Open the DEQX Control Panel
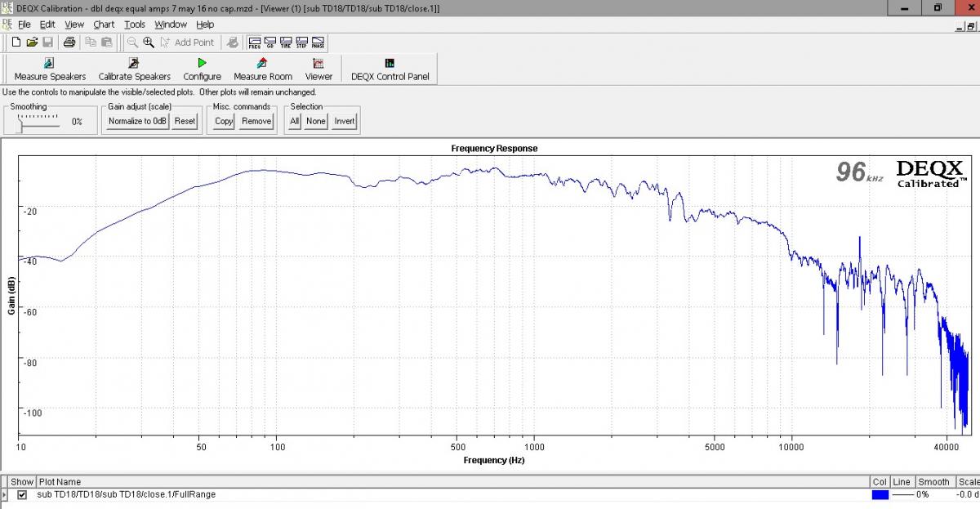This screenshot has height=509, width=980. pyautogui.click(x=390, y=69)
